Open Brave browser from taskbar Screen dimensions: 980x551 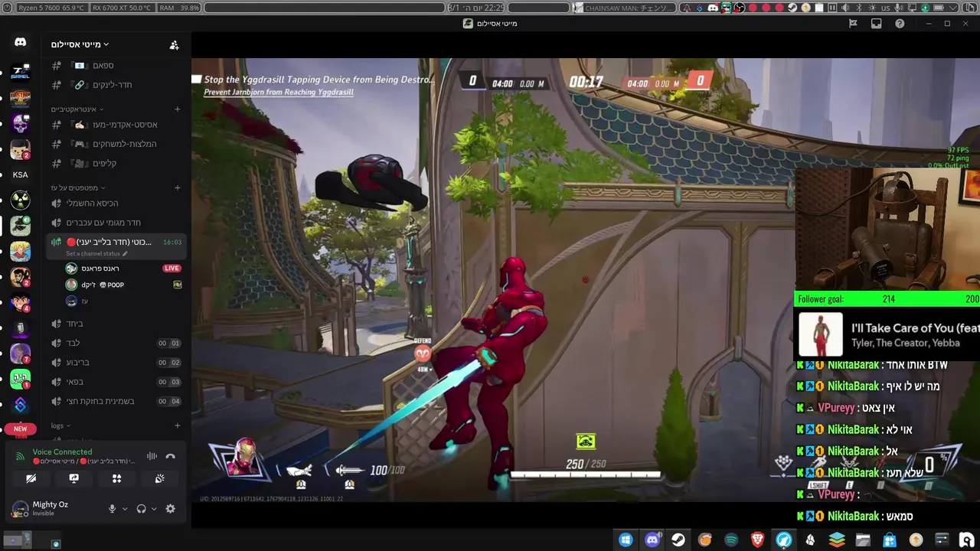pyautogui.click(x=758, y=540)
